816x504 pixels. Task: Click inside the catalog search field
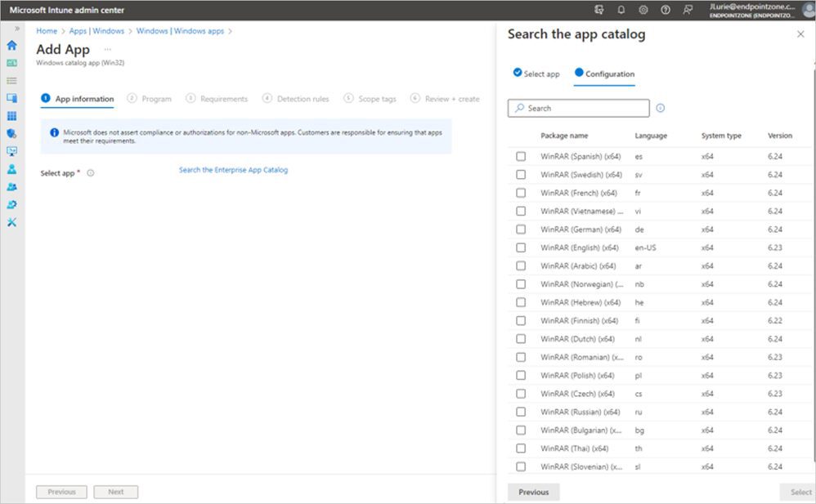(578, 107)
